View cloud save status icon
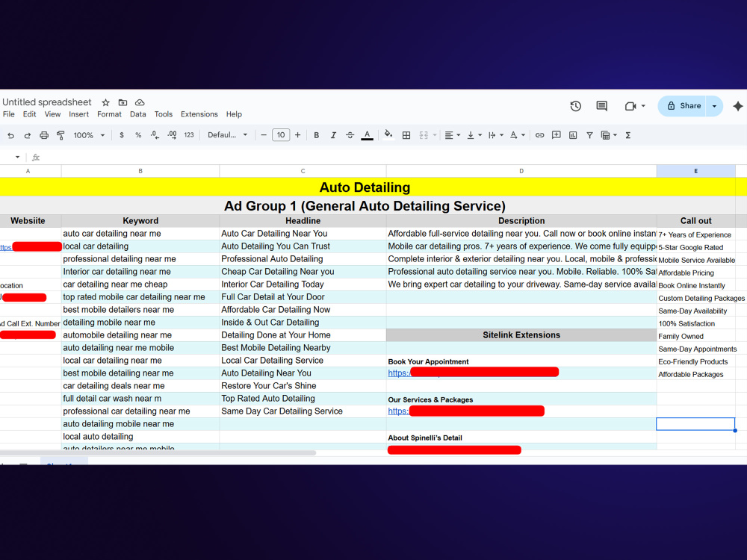Screen dimensions: 747x560 point(140,102)
